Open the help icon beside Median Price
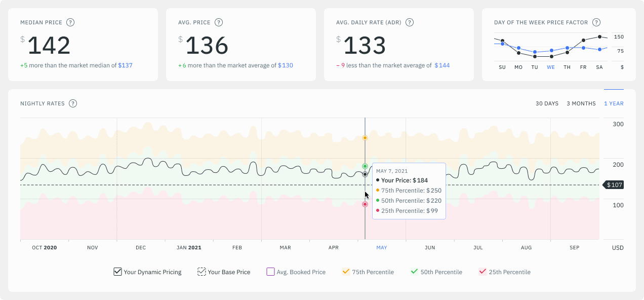The image size is (644, 300). [x=70, y=22]
